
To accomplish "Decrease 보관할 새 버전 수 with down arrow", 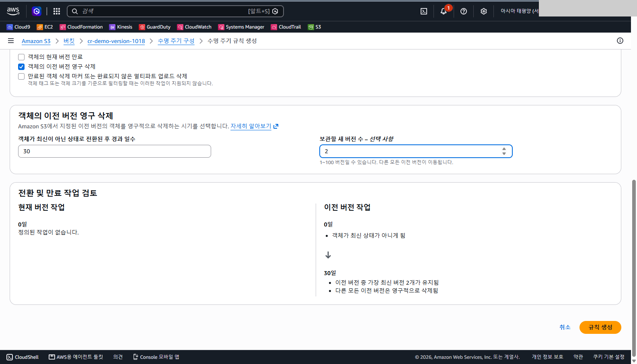I will [504, 154].
